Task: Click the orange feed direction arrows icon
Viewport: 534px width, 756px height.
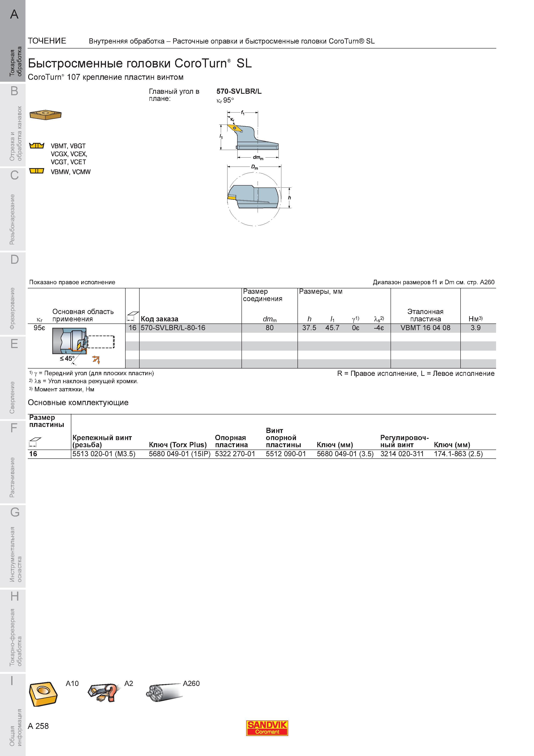Action: click(96, 359)
